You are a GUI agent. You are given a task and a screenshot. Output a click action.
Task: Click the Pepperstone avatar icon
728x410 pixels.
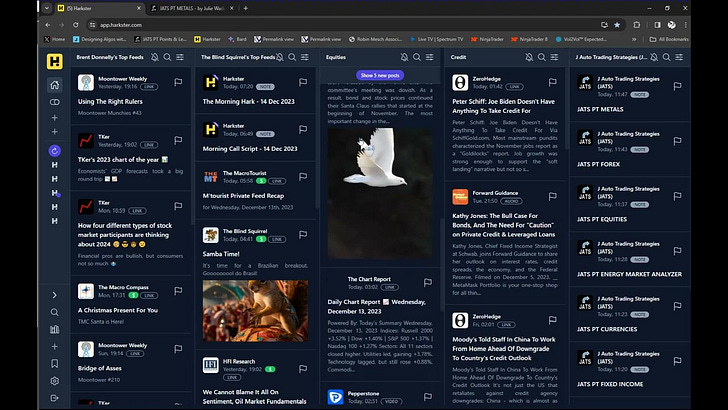point(335,397)
